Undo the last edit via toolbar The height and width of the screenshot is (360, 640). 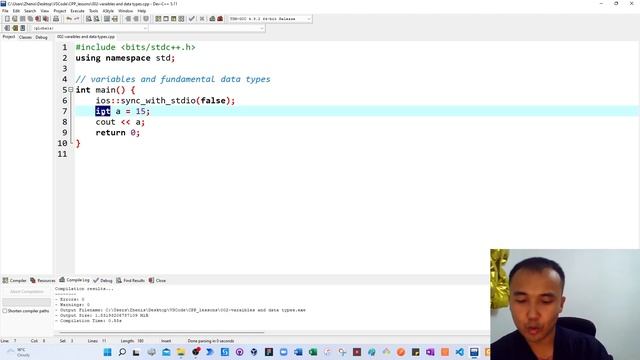(69, 19)
